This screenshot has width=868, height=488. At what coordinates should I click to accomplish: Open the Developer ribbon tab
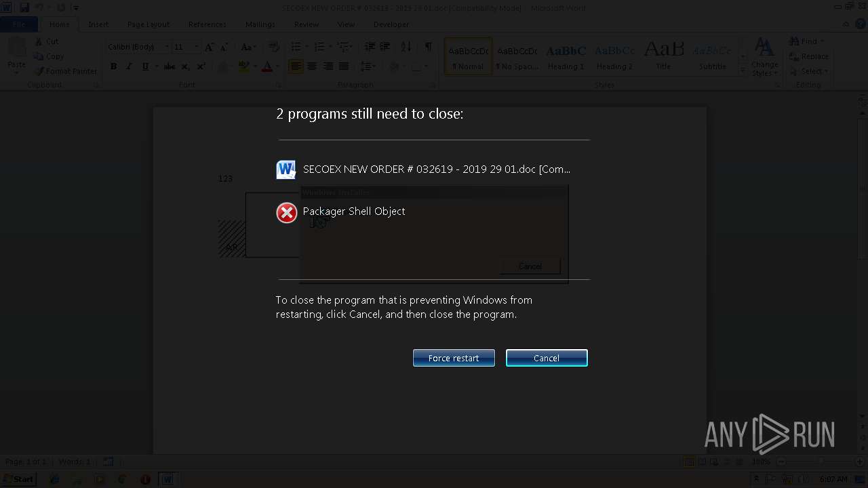point(391,24)
